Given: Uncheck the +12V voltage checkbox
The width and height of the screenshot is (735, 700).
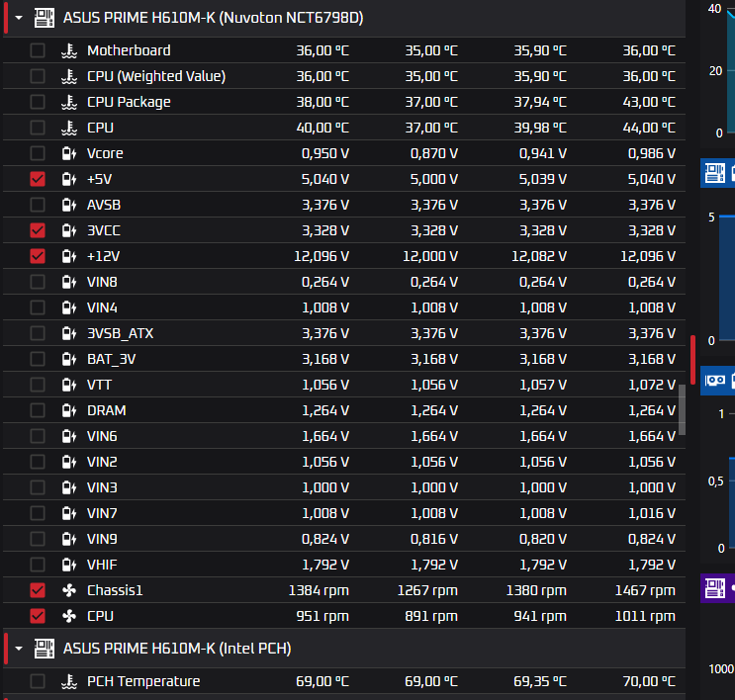Looking at the screenshot, I should coord(38,256).
